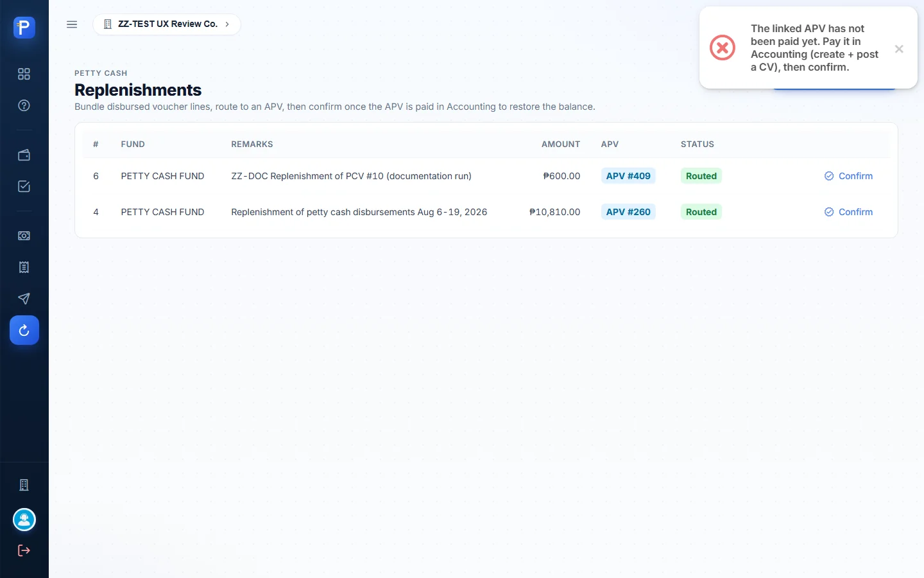Toggle the hamburger menu icon
The height and width of the screenshot is (578, 924).
[x=72, y=24]
